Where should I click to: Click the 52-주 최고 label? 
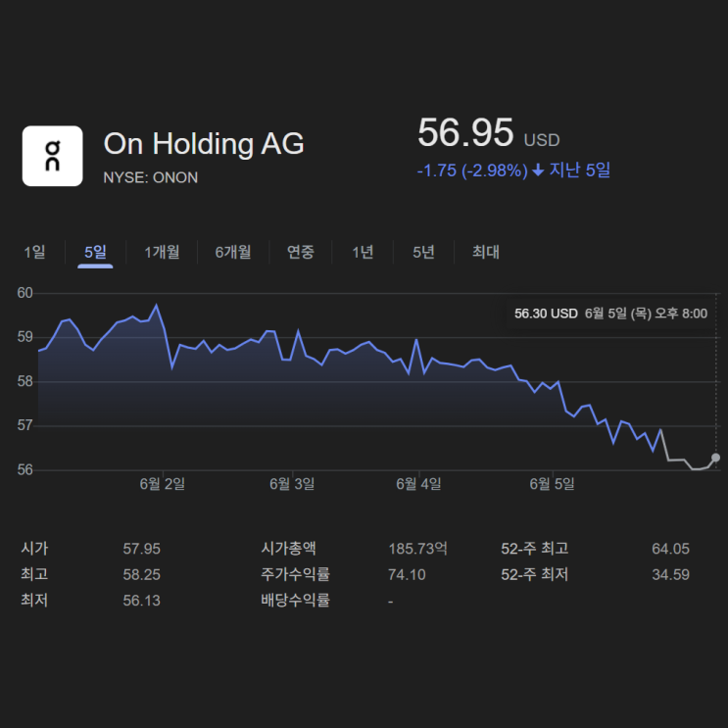click(x=535, y=549)
